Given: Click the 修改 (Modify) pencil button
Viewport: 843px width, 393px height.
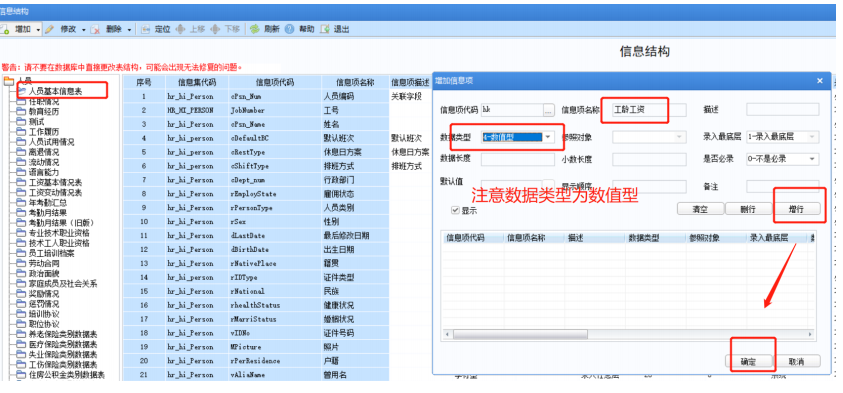Looking at the screenshot, I should [62, 29].
